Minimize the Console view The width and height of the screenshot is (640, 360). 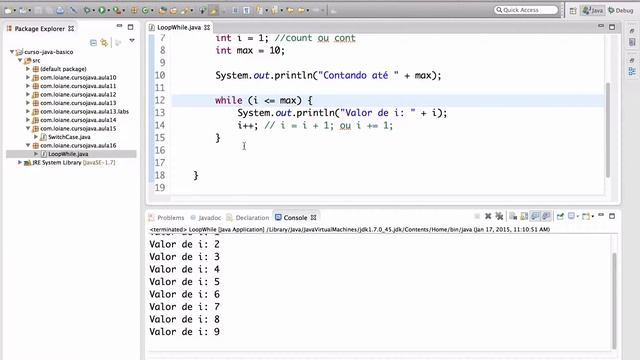point(601,215)
